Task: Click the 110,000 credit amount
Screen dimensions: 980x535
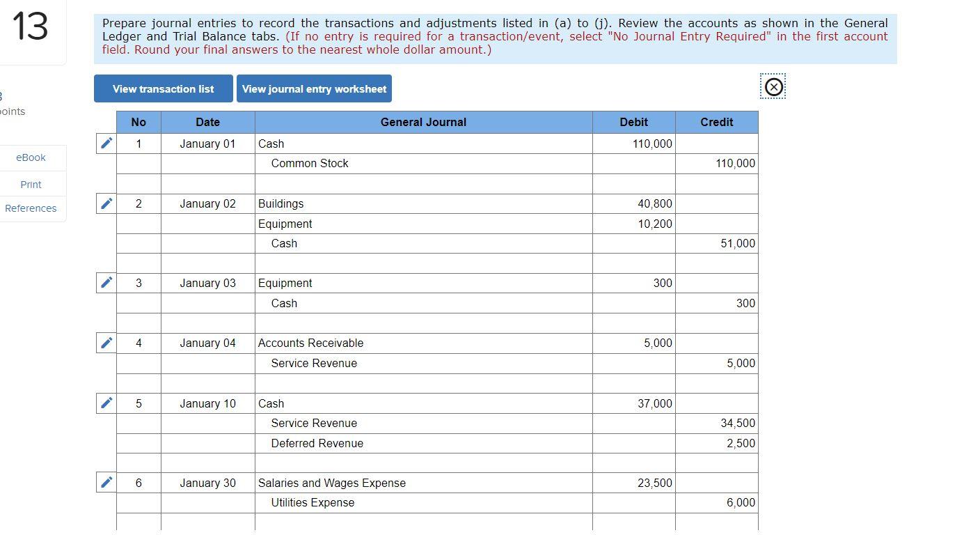Action: click(x=717, y=163)
